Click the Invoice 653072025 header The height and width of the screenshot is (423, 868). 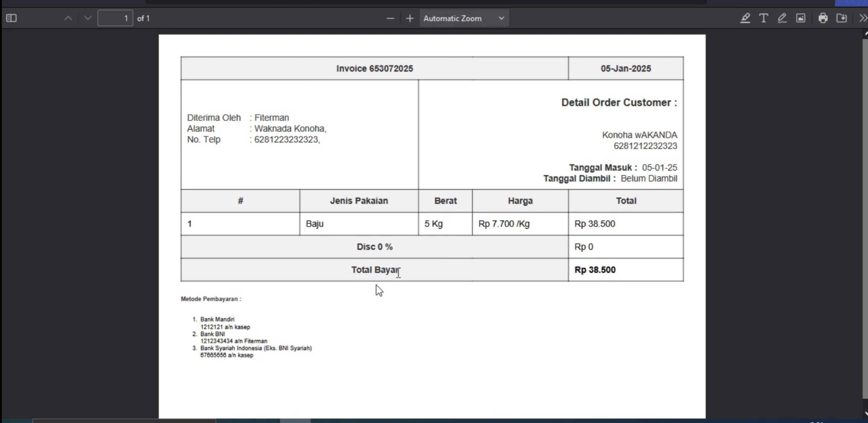375,68
